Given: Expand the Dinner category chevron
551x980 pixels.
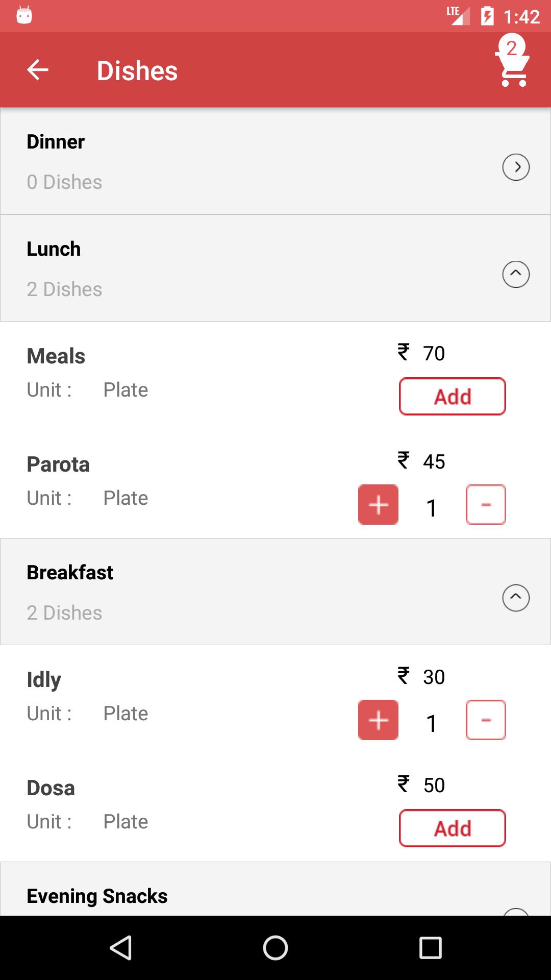Looking at the screenshot, I should pyautogui.click(x=516, y=167).
